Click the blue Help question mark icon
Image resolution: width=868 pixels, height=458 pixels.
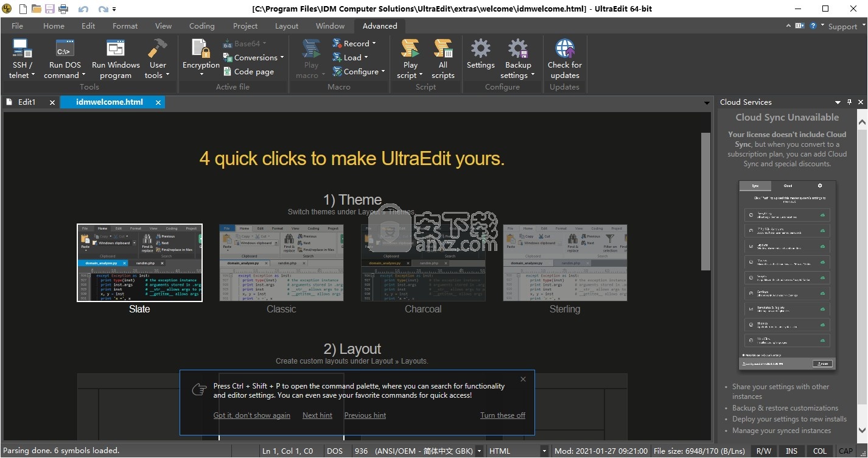pos(813,26)
